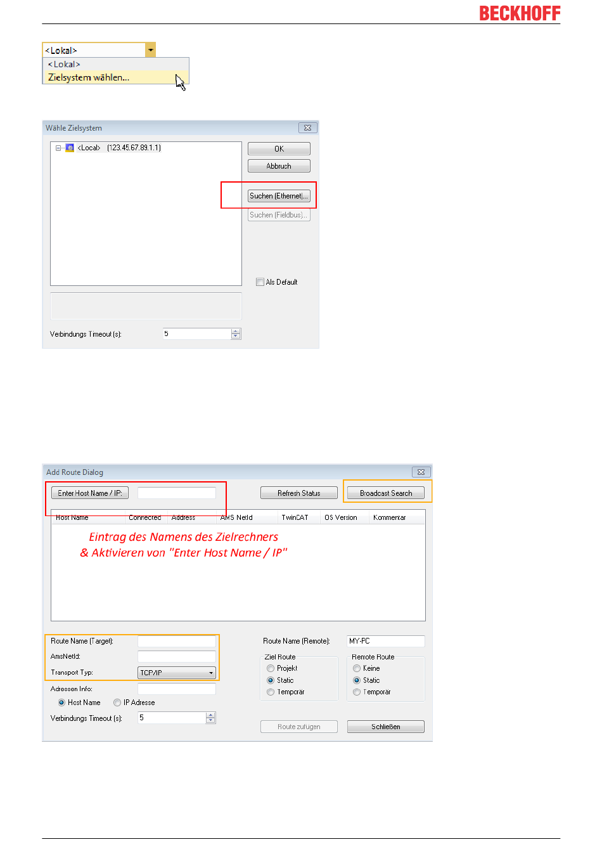This screenshot has width=602, height=868.
Task: Click Suchen (Ethernet)... button
Action: click(x=279, y=196)
